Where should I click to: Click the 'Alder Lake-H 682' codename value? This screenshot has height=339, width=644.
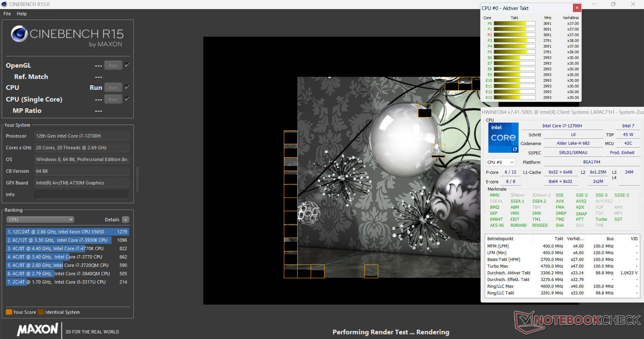573,143
